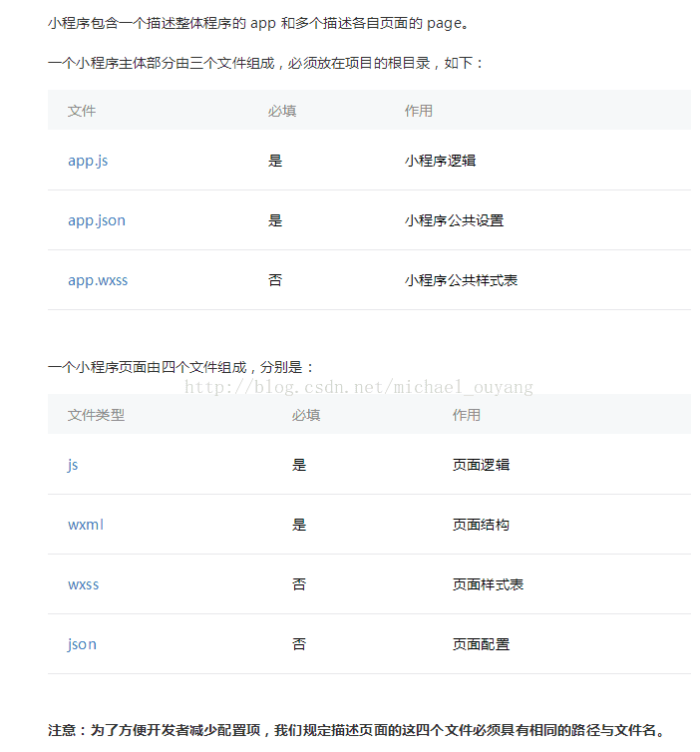This screenshot has width=700, height=752.
Task: Select the '页面配置' cell
Action: click(481, 644)
